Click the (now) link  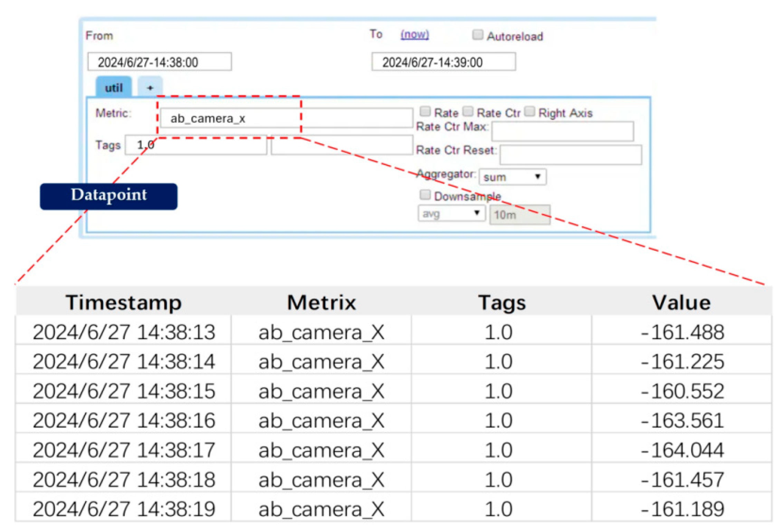point(414,34)
